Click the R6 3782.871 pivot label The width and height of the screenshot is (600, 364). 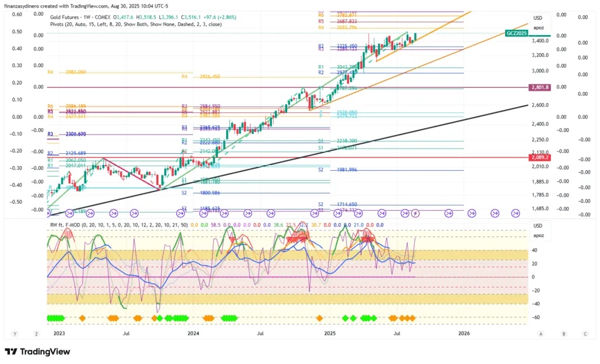(338, 15)
